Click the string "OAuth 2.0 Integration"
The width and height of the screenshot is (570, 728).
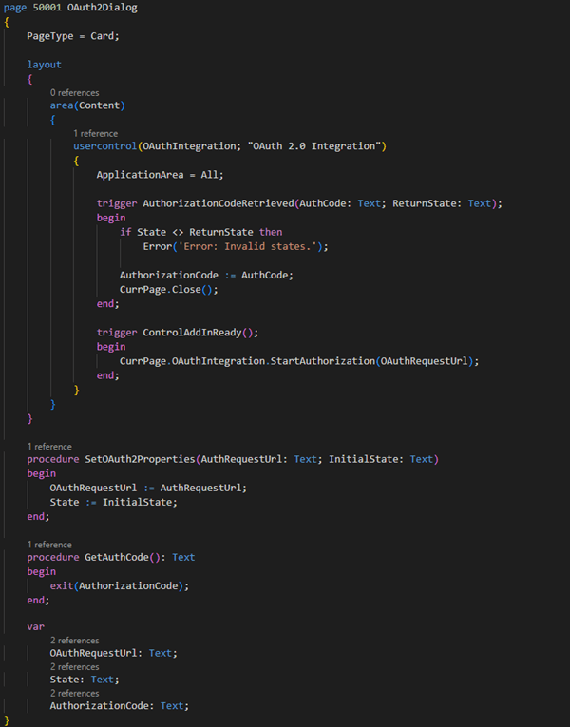coord(314,146)
